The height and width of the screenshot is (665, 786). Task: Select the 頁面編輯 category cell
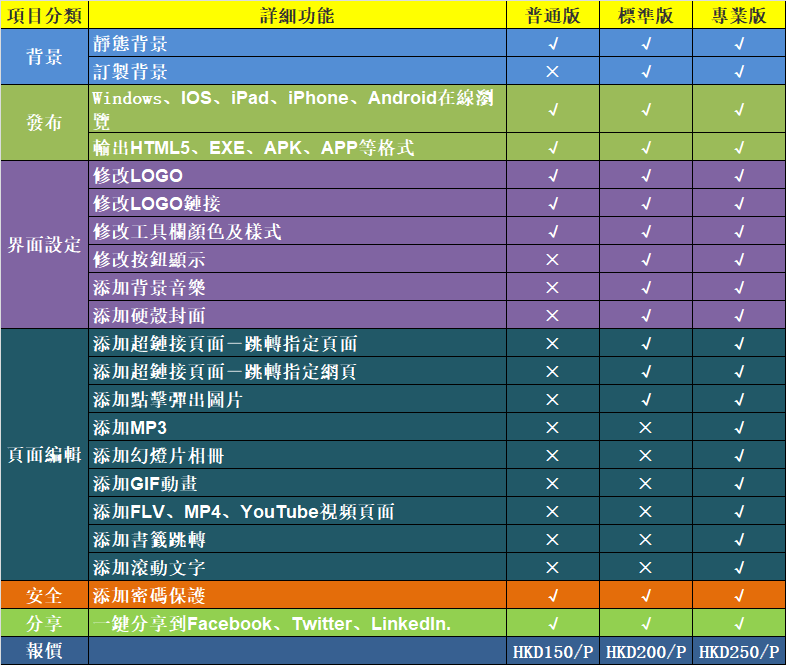pos(44,455)
